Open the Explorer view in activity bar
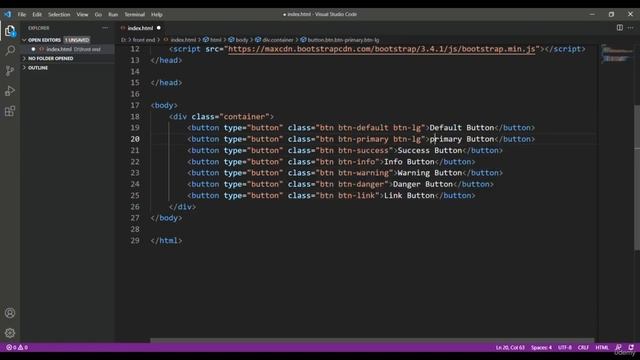The width and height of the screenshot is (640, 360). click(x=10, y=31)
